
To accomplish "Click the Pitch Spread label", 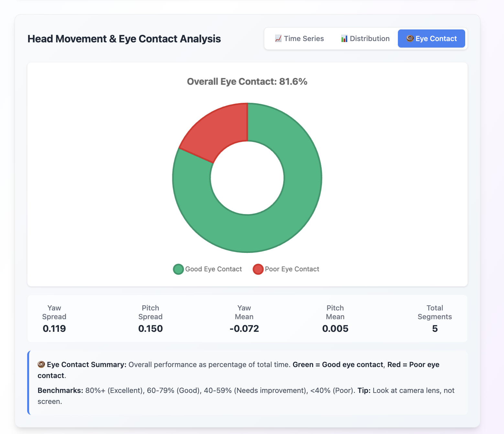I will (150, 312).
